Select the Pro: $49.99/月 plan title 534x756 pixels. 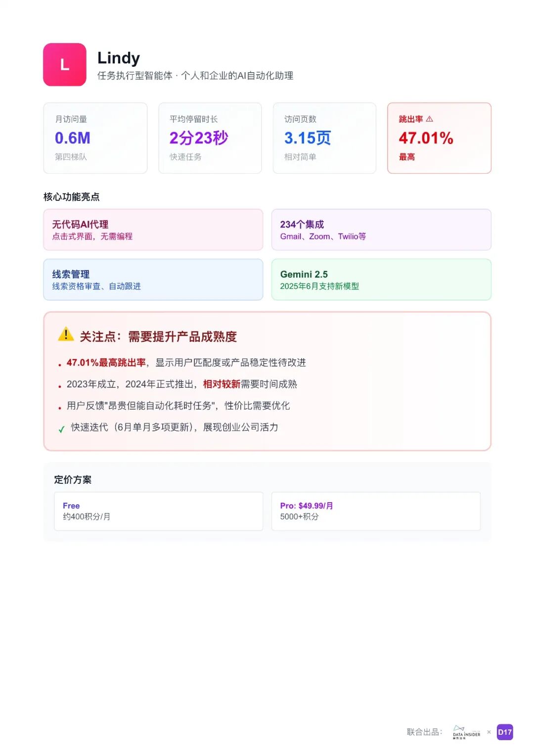pos(307,506)
